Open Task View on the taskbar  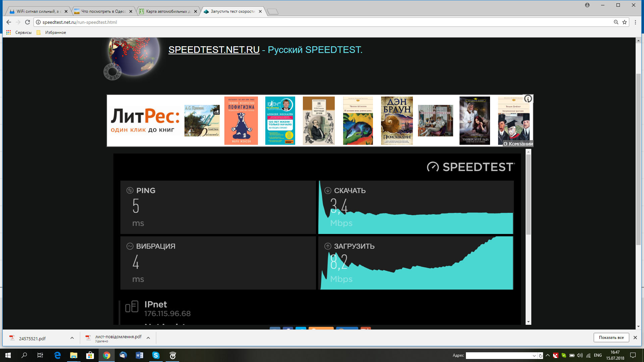tap(40, 355)
